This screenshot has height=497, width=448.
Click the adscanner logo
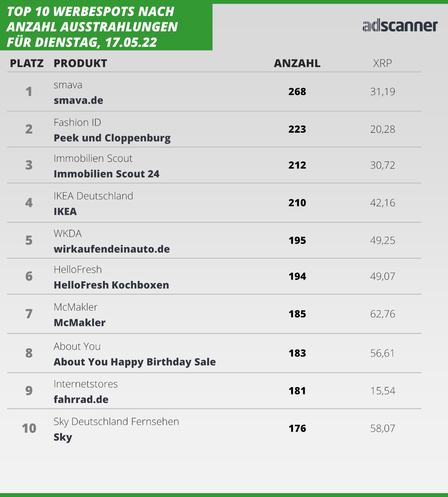[x=400, y=26]
